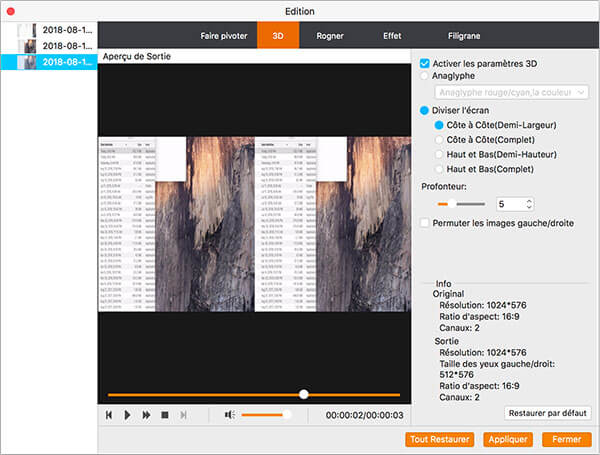Viewport: 600px width, 455px height.
Task: Open the Anaglyphe rouge/cyan dropdown
Action: 510,92
